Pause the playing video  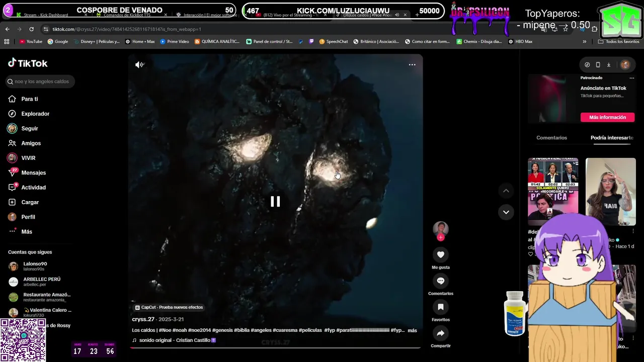[275, 202]
